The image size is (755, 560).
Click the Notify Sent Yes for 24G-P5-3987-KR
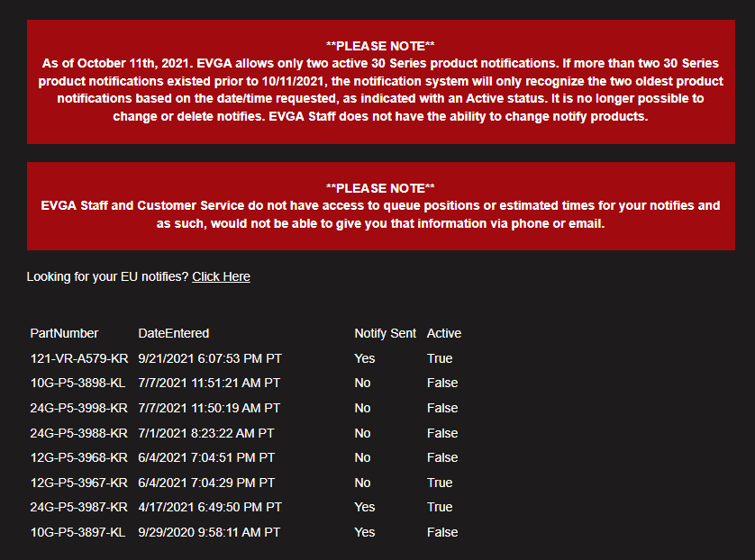pos(364,507)
